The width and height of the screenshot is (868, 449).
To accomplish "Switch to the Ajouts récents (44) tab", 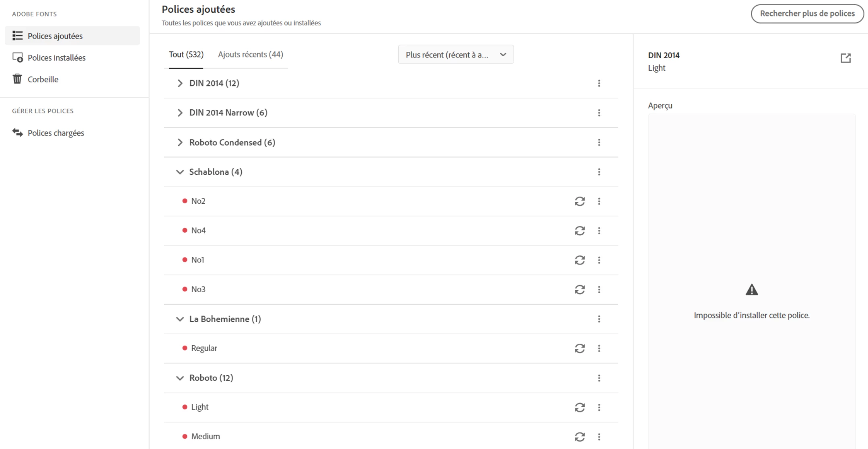I will point(250,54).
